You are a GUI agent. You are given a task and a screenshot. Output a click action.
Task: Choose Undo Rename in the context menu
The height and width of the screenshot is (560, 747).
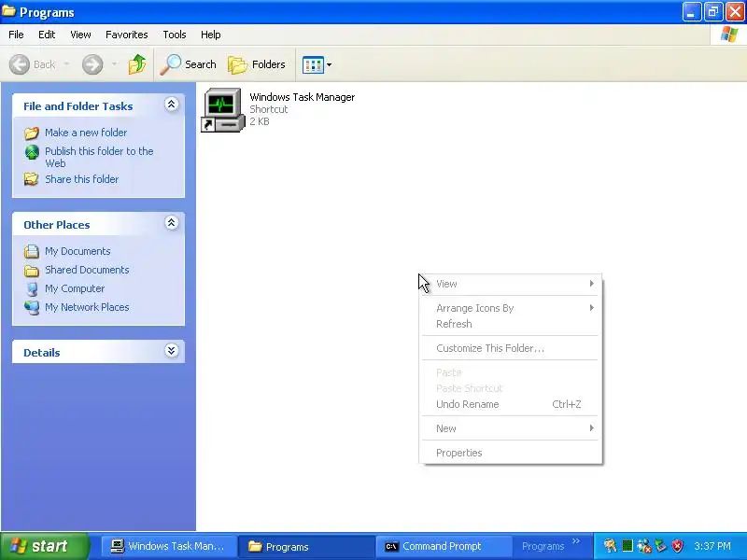pos(510,404)
